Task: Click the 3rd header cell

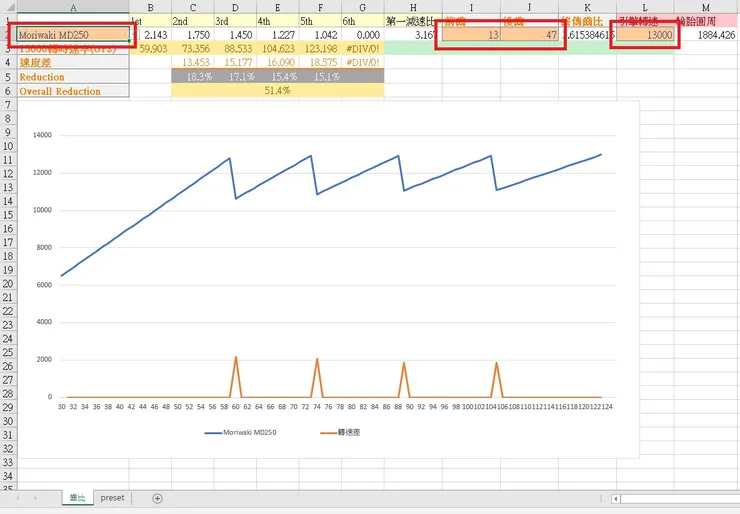Action: click(x=235, y=21)
